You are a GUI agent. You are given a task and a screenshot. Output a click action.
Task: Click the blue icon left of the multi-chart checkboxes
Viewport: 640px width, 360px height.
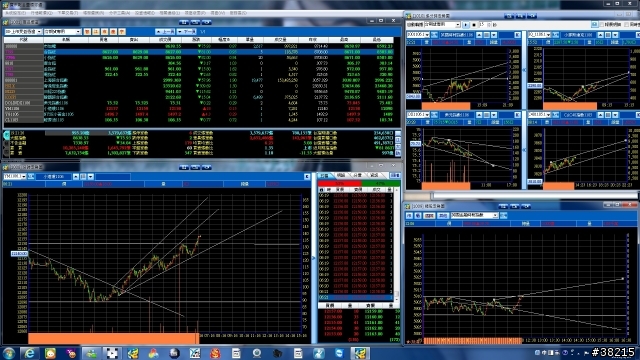594,25
